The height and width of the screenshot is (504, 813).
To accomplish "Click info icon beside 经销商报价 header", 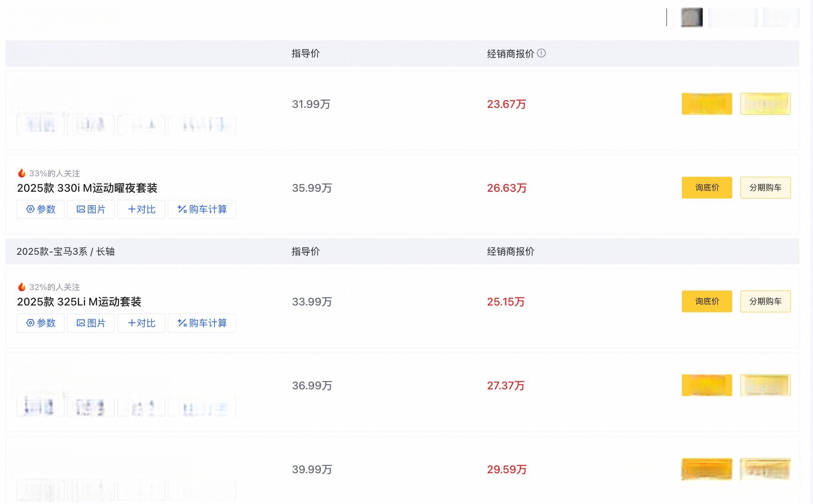I will pyautogui.click(x=541, y=53).
